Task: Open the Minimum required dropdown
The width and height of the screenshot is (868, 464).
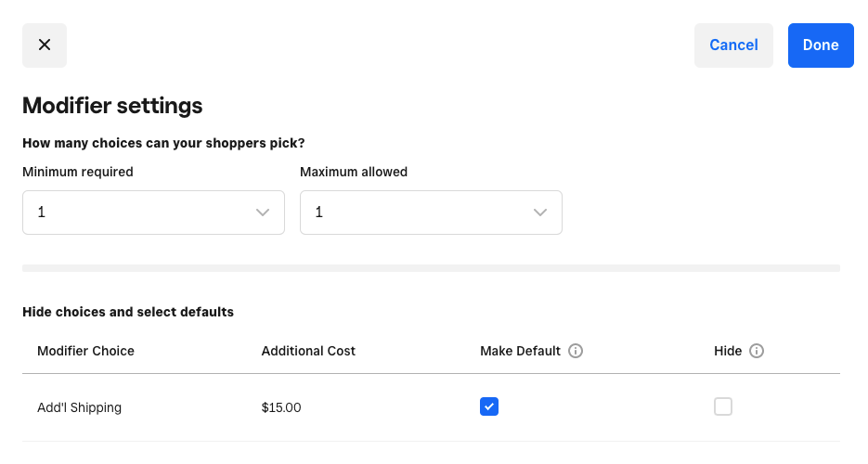Action: click(153, 213)
